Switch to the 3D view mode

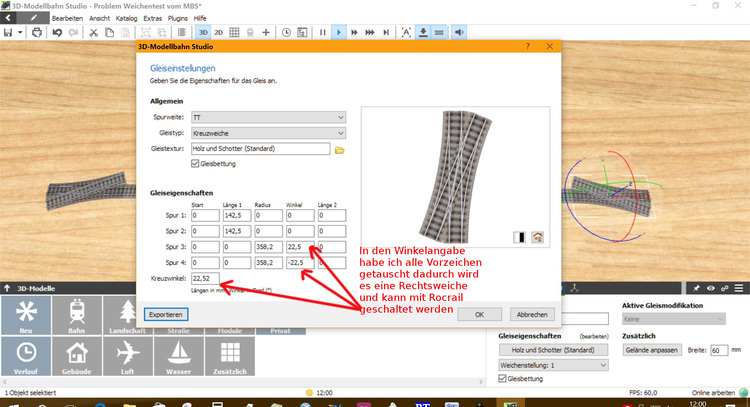point(203,32)
